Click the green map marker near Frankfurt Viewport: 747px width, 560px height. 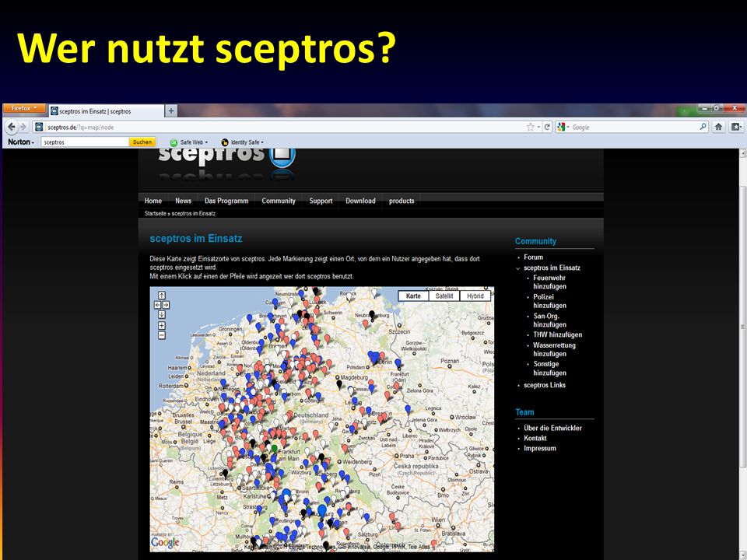[275, 449]
